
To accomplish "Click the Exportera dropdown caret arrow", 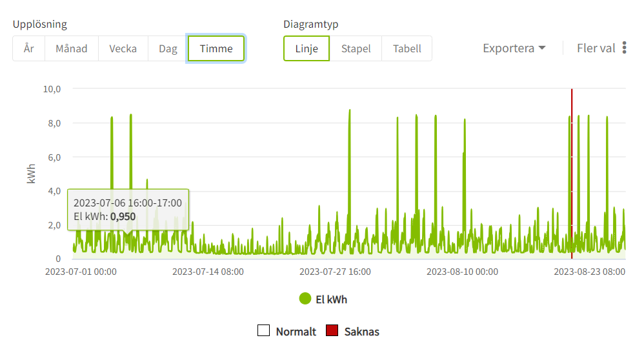I will (x=542, y=48).
